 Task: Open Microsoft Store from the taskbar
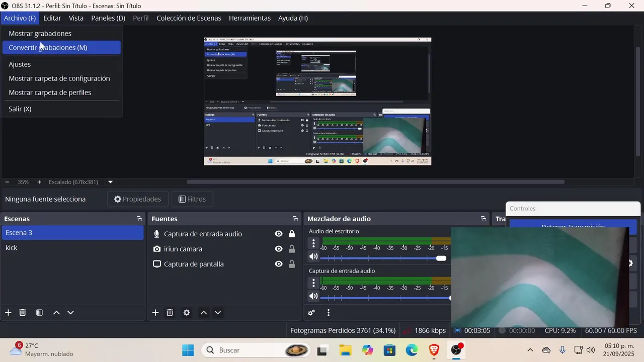[x=389, y=350]
